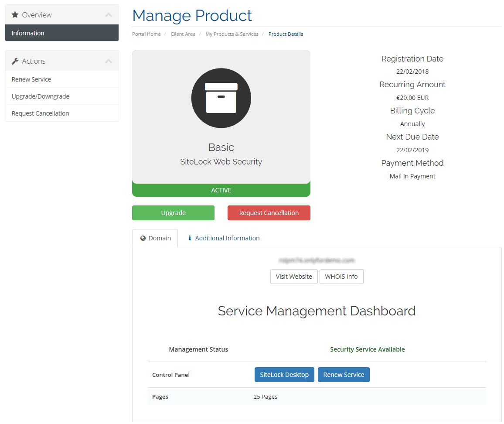Image resolution: width=504 pixels, height=424 pixels.
Task: Click the green Upgrade button
Action: pyautogui.click(x=173, y=212)
